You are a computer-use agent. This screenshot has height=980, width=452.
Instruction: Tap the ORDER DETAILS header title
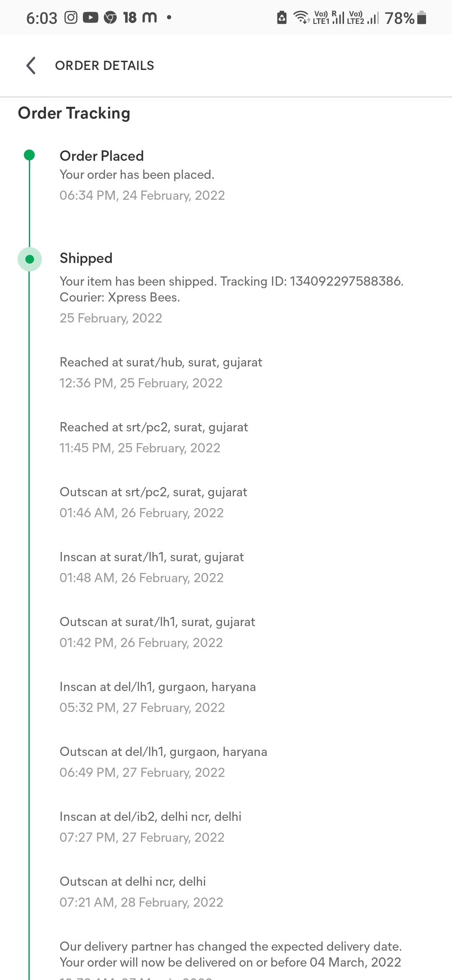[x=105, y=66]
